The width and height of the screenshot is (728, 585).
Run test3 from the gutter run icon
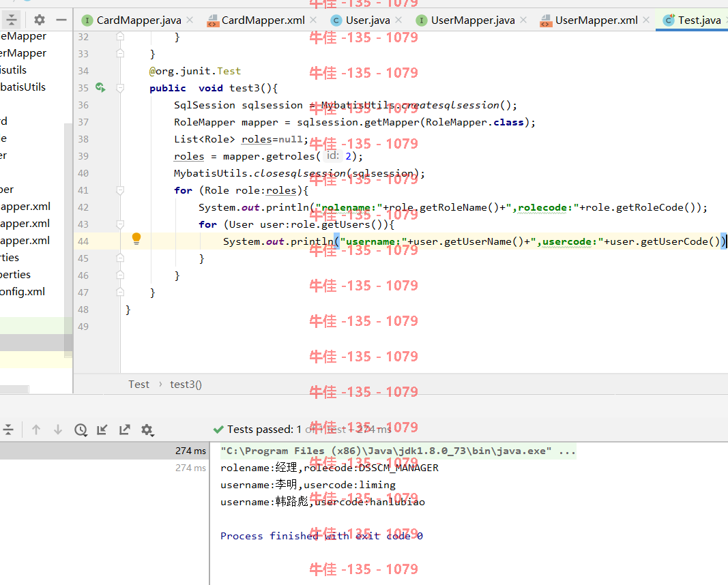point(100,87)
